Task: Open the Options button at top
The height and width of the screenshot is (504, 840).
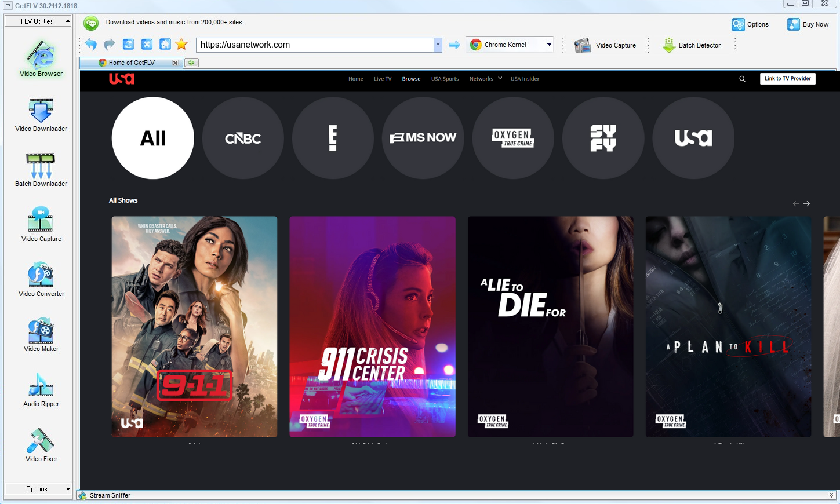Action: tap(750, 24)
